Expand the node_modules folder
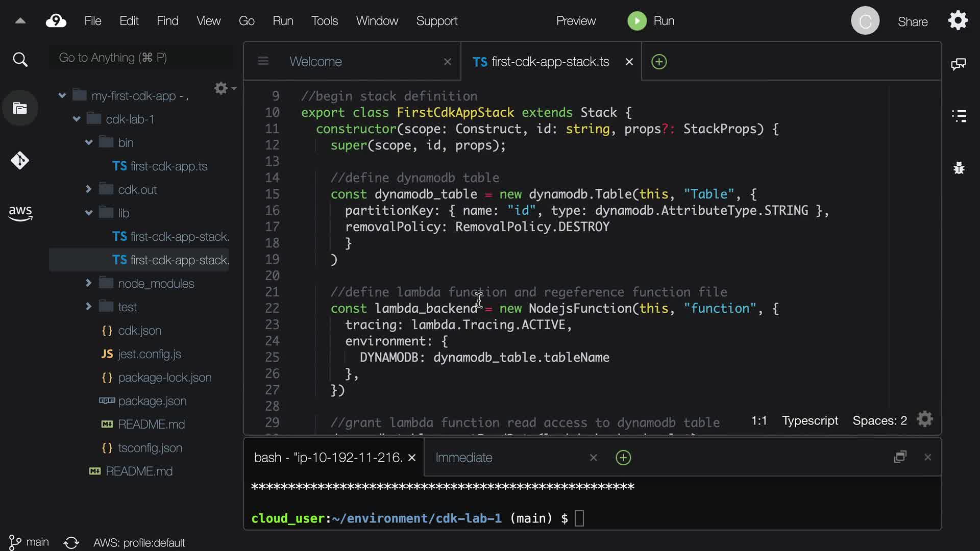The height and width of the screenshot is (551, 980). 89,283
